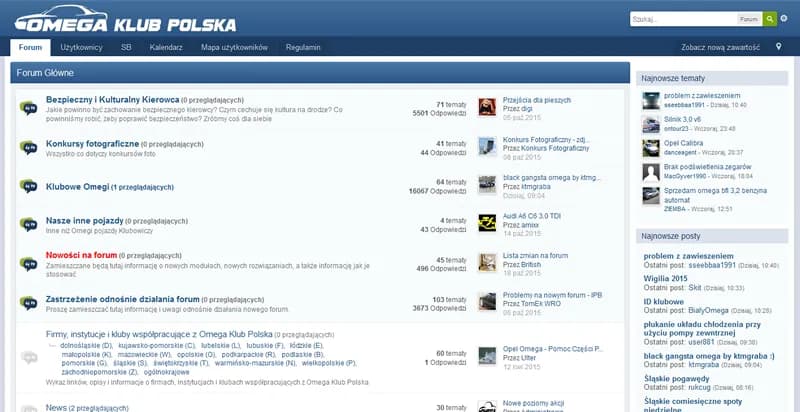Screen dimensions: 800x412
Task: Click the green search magnifier button
Action: [769, 19]
